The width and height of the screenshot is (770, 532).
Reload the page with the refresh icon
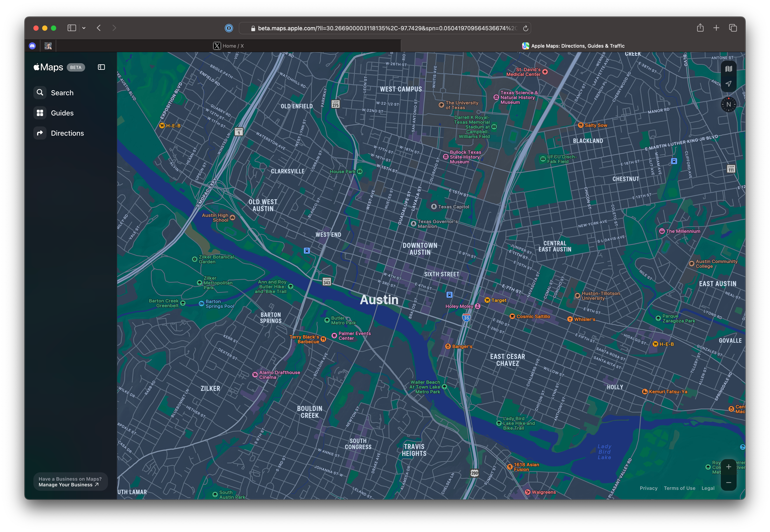pos(525,28)
